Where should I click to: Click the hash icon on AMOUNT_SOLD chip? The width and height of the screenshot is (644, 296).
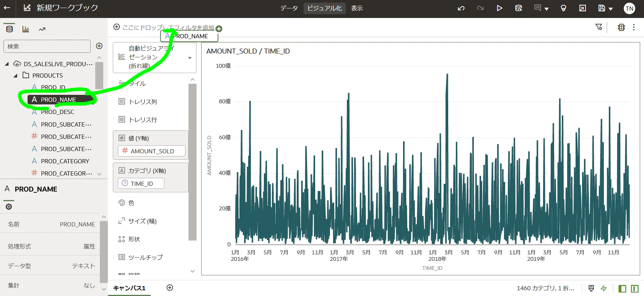tap(125, 151)
